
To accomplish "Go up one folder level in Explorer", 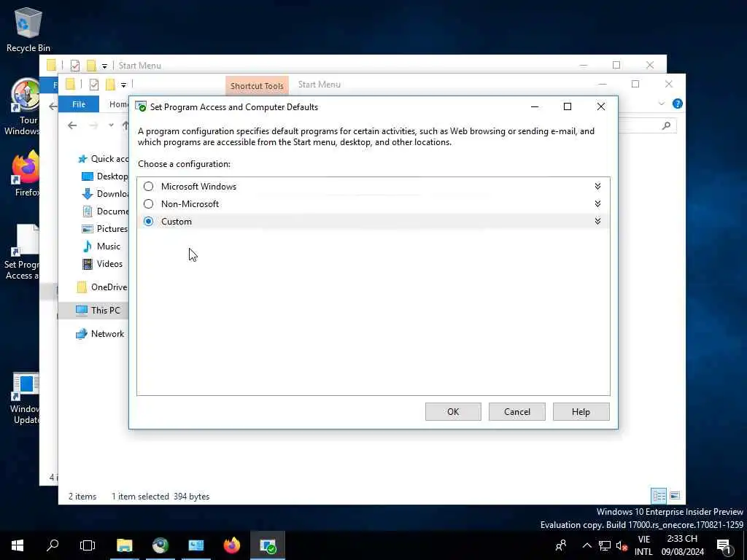I will coord(125,125).
